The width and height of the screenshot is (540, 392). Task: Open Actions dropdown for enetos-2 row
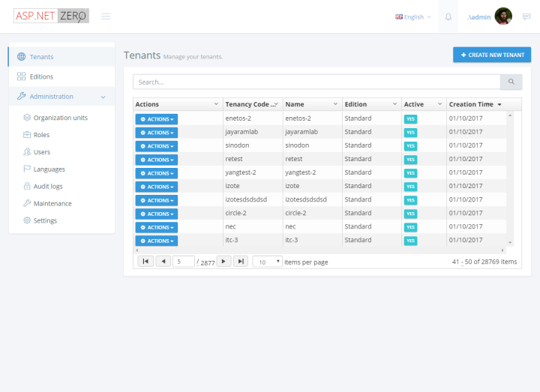pos(157,119)
